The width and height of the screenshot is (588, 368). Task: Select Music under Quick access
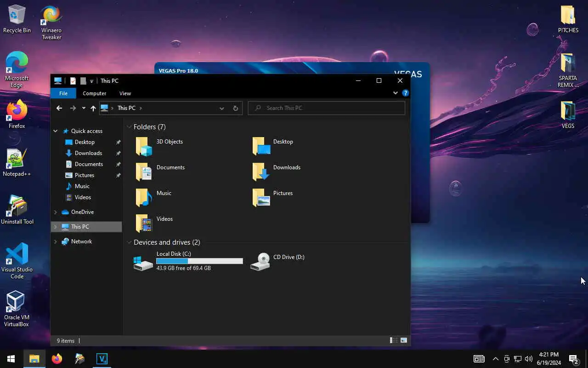point(78,186)
